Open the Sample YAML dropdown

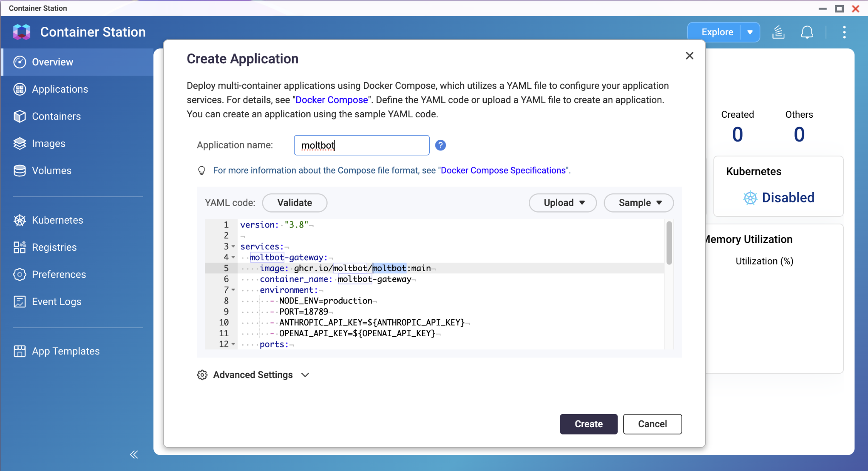click(x=638, y=203)
